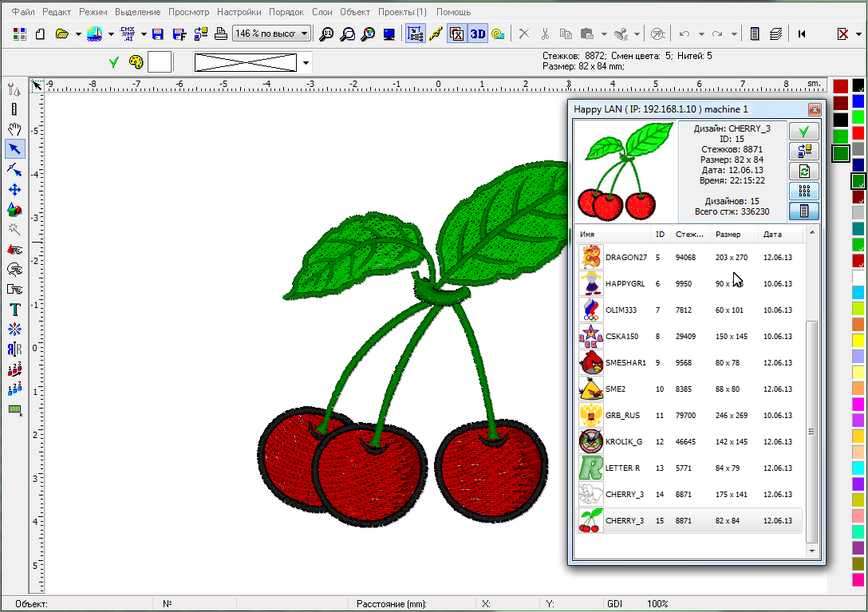Screen dimensions: 868x612
Task: Open the Файл menu
Action: click(x=23, y=12)
